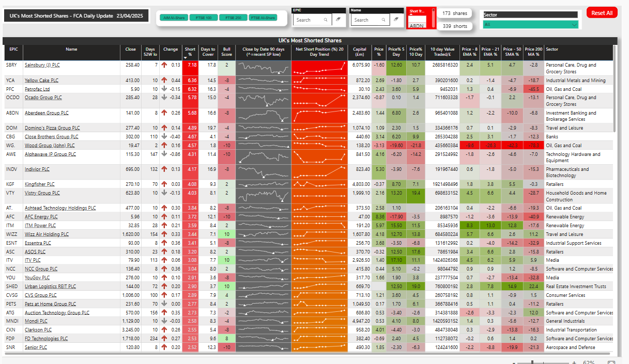Open the Mondi PLC link
The width and height of the screenshot is (629, 364).
tap(36, 321)
